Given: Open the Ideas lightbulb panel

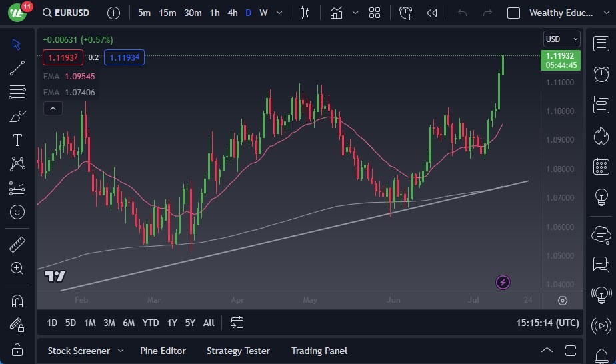Looking at the screenshot, I should point(601,197).
